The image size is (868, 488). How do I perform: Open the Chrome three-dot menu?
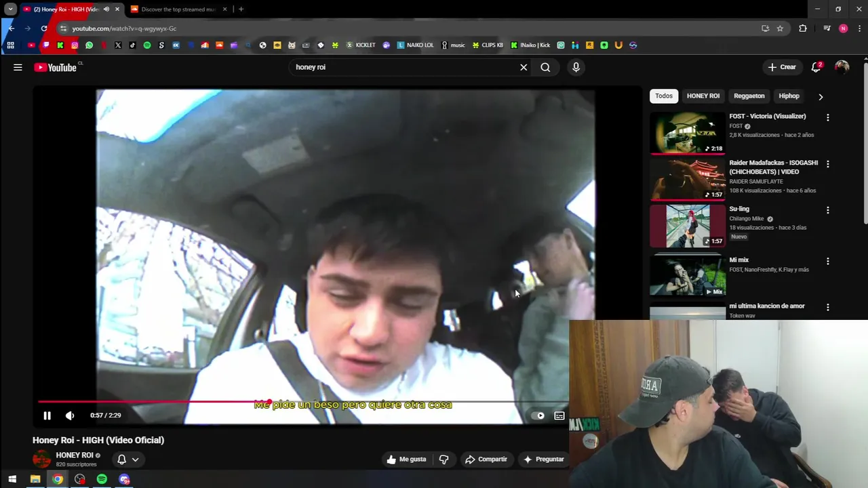click(859, 28)
